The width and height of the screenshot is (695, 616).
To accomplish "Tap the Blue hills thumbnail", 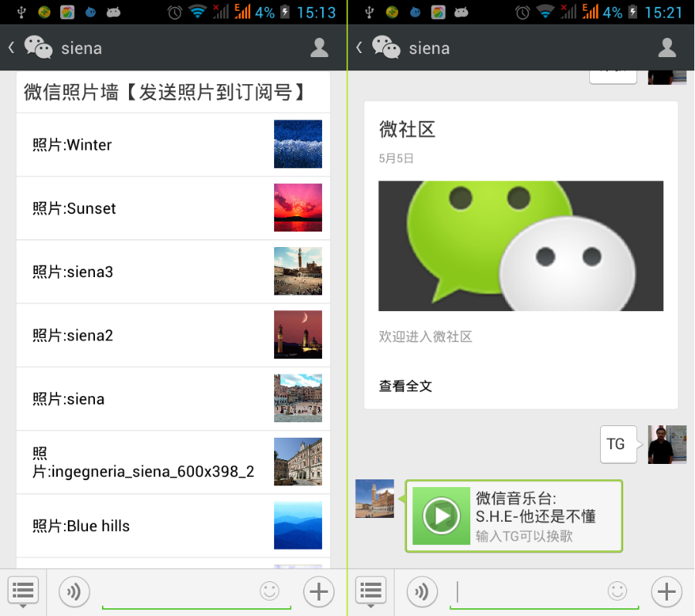I will [x=298, y=525].
